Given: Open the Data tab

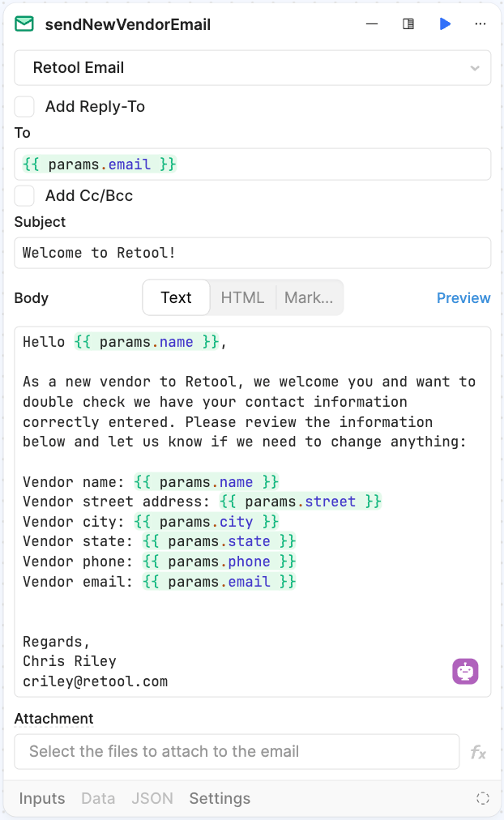Looking at the screenshot, I should coord(98,799).
